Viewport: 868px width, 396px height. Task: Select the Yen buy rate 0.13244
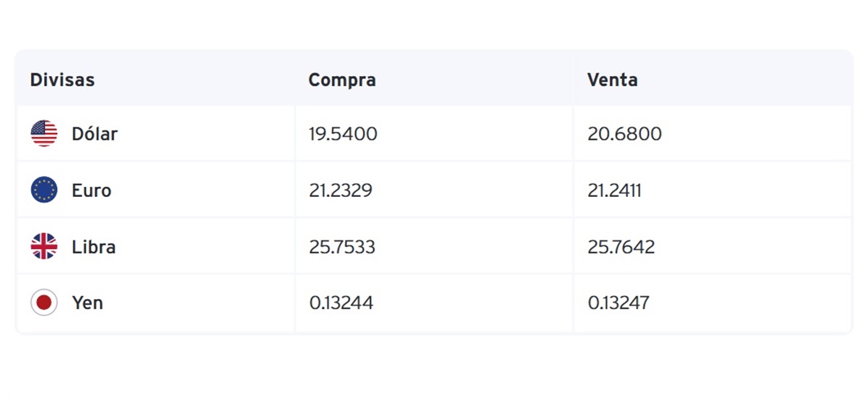click(x=341, y=303)
